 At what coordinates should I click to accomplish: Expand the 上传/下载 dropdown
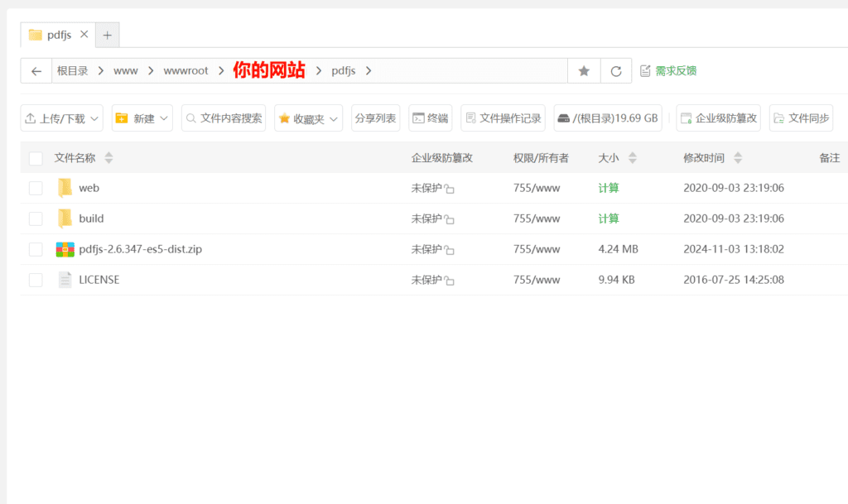pos(60,118)
